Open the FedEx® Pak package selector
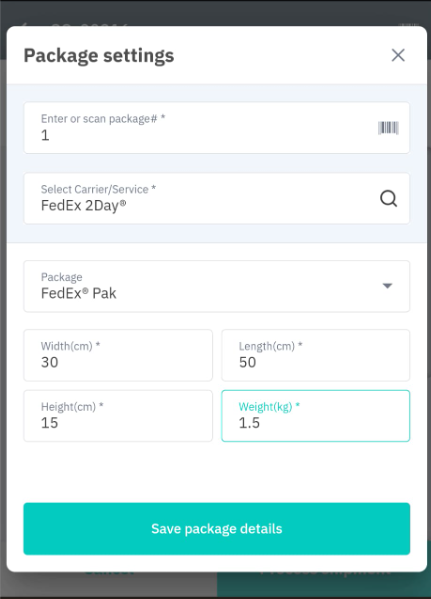 coord(217,286)
